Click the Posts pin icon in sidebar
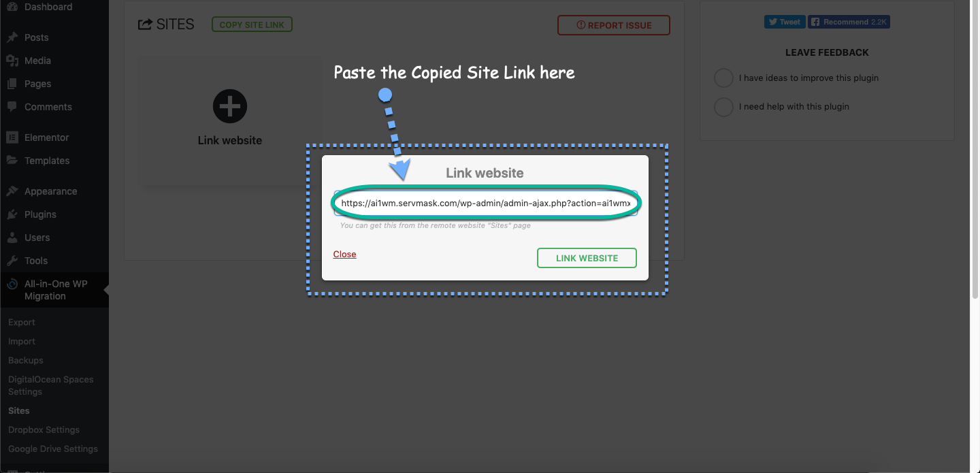Image resolution: width=980 pixels, height=473 pixels. pos(12,37)
